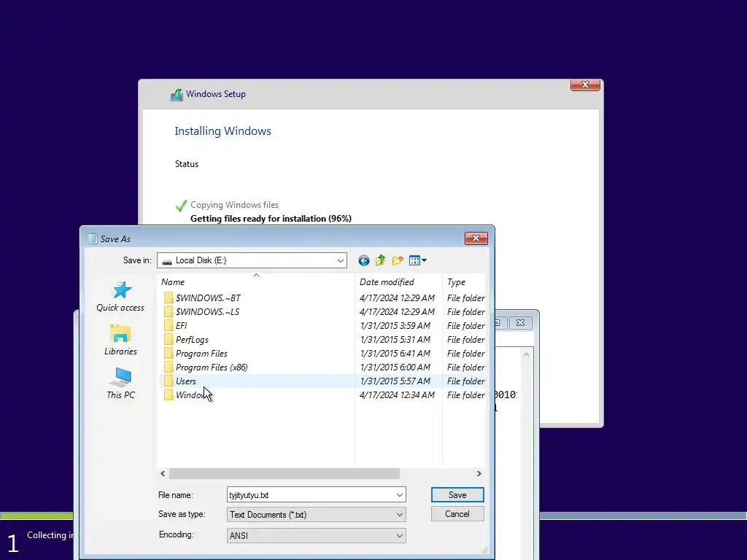Screen dimensions: 747x560
Task: Select the Program Files (x86) folder icon
Action: coord(169,367)
